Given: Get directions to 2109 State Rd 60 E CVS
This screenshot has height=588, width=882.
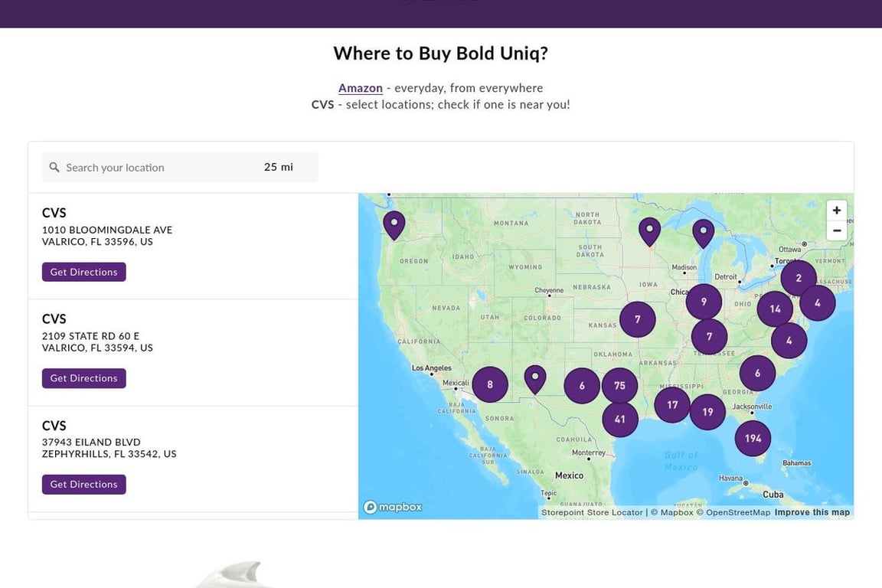Looking at the screenshot, I should (x=83, y=378).
